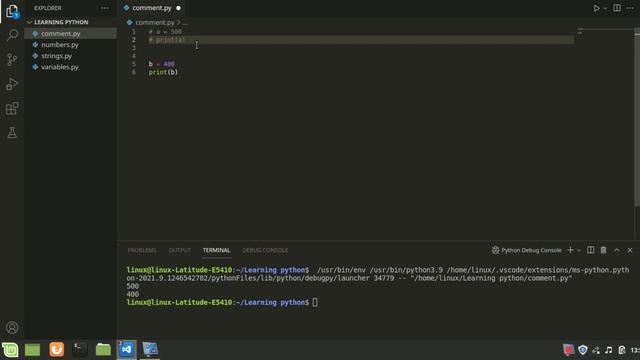Image resolution: width=640 pixels, height=360 pixels.
Task: Open Run and Debug view icon
Action: pos(12,84)
